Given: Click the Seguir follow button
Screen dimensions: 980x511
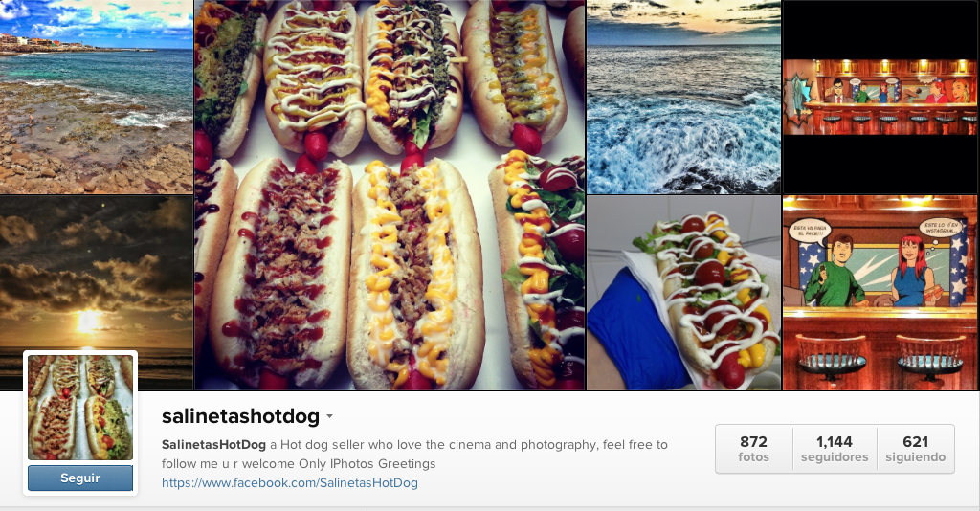Looking at the screenshot, I should pos(80,478).
